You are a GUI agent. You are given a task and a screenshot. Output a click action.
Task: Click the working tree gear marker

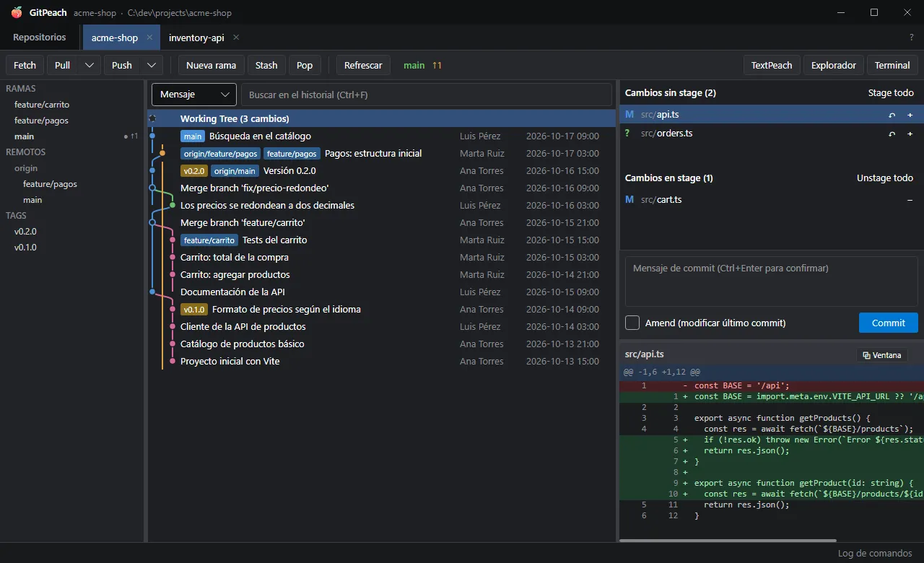[x=152, y=118]
